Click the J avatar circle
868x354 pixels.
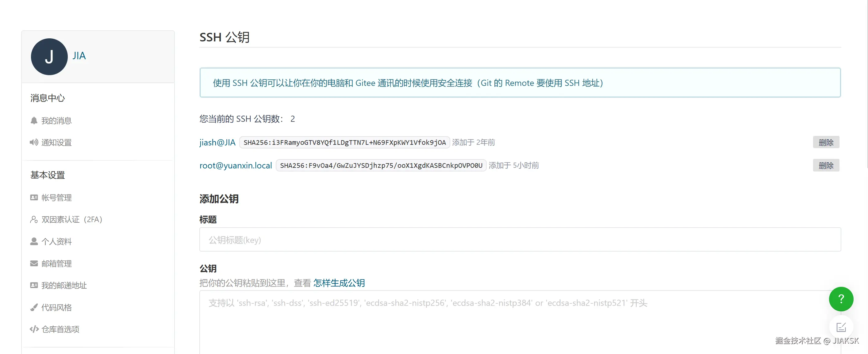click(x=49, y=57)
